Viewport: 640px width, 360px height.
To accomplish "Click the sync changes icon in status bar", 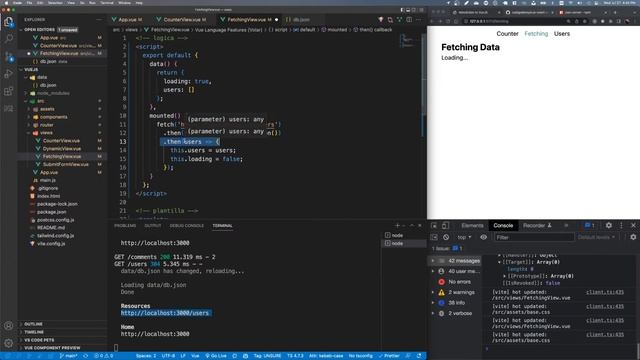I will pyautogui.click(x=85, y=356).
